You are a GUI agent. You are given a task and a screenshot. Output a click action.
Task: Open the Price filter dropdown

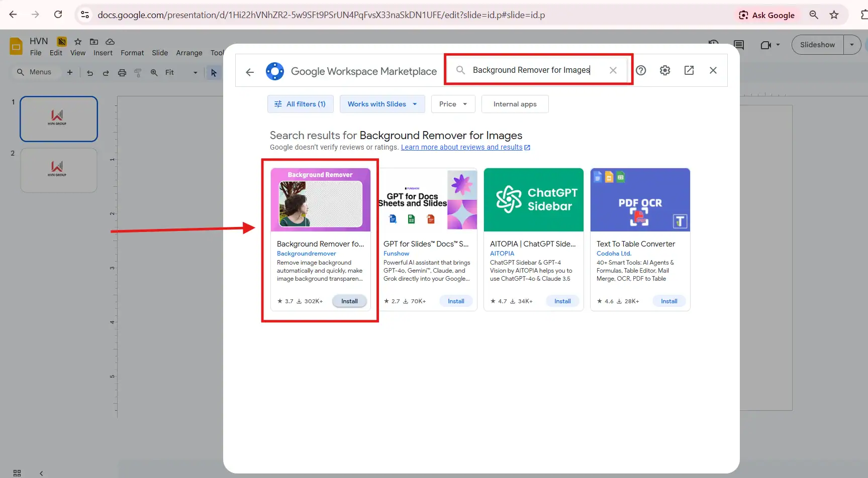(x=452, y=104)
